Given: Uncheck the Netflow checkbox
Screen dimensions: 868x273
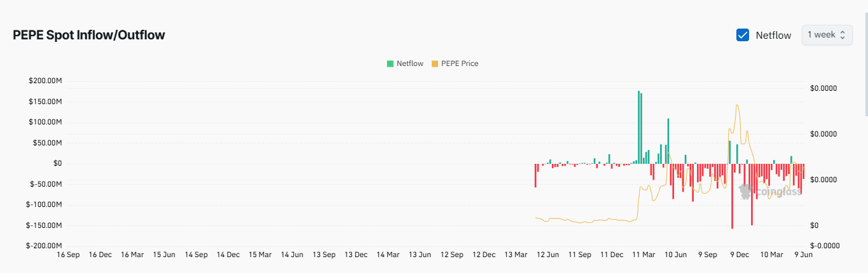Looking at the screenshot, I should click(742, 35).
